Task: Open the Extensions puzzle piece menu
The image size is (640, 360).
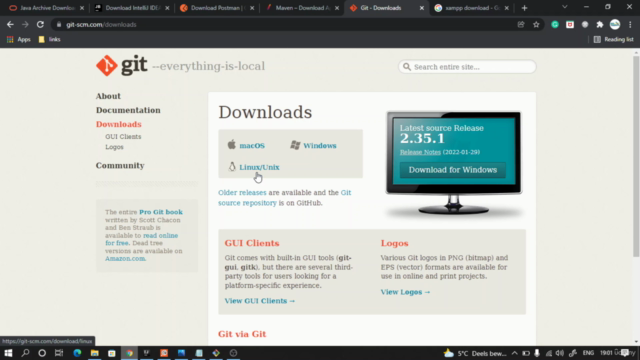Action: coord(600,24)
